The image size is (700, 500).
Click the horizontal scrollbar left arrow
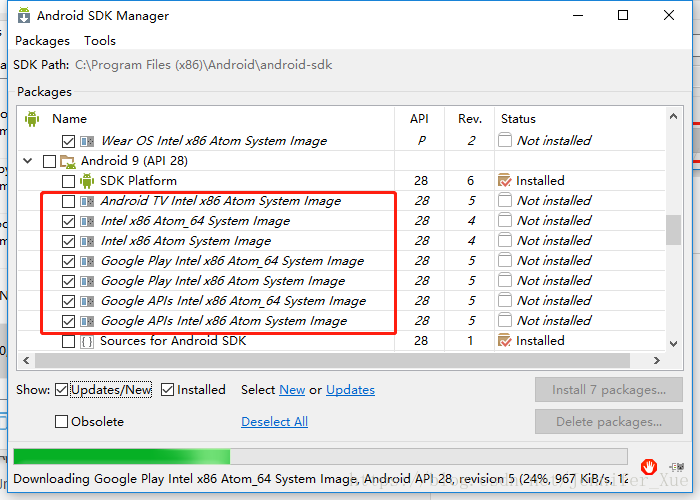[x=26, y=360]
